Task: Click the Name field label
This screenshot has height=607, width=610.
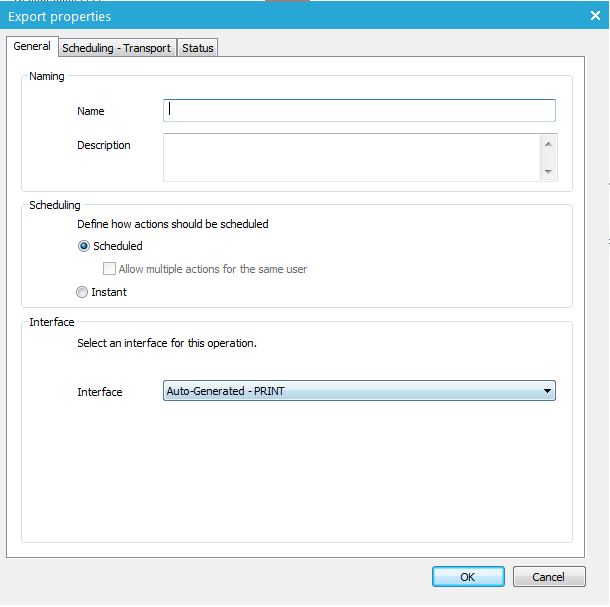Action: tap(90, 111)
